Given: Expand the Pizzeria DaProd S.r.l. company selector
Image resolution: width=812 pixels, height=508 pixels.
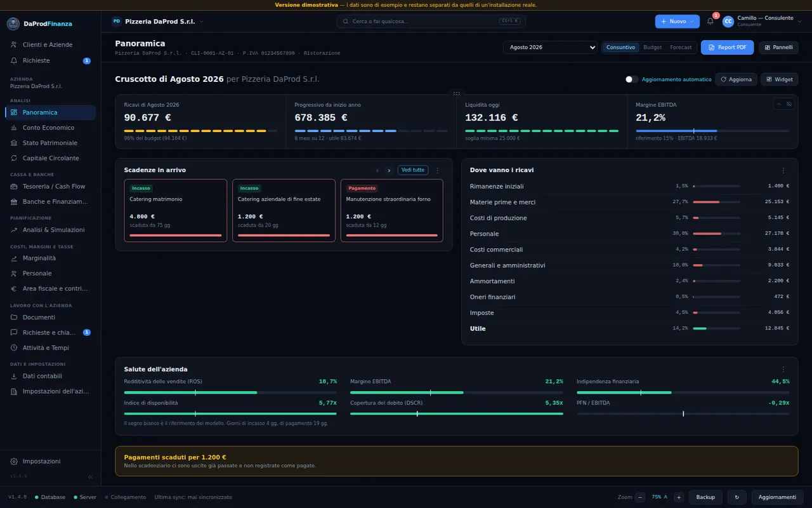Looking at the screenshot, I should pos(158,21).
